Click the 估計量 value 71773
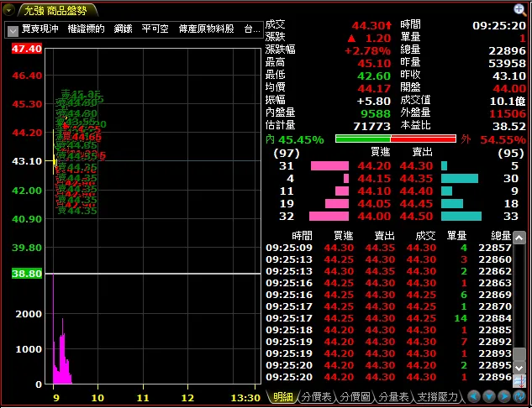The height and width of the screenshot is (408, 532). click(371, 127)
